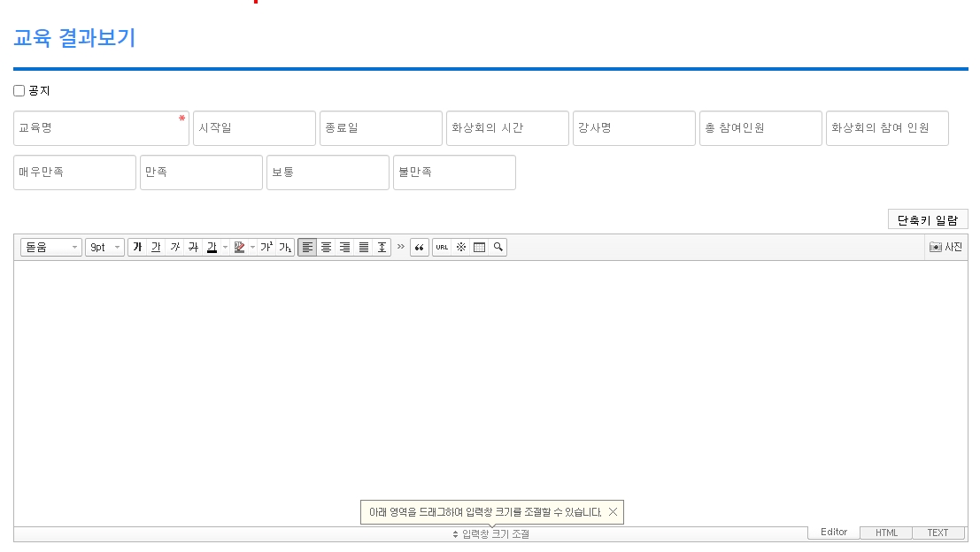The height and width of the screenshot is (552, 980).
Task: Switch to the TEXT editor tab
Action: click(938, 533)
